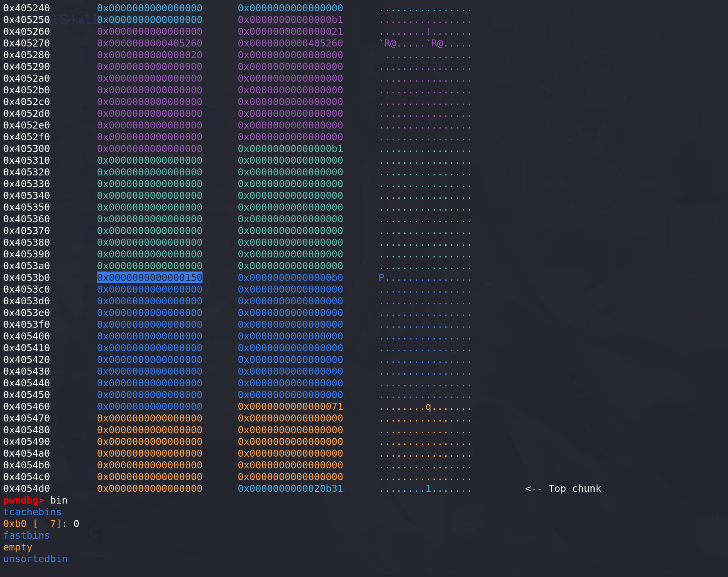The width and height of the screenshot is (728, 577).
Task: Click value 0x00000000000000b1 in row 0x405250
Action: coord(290,20)
